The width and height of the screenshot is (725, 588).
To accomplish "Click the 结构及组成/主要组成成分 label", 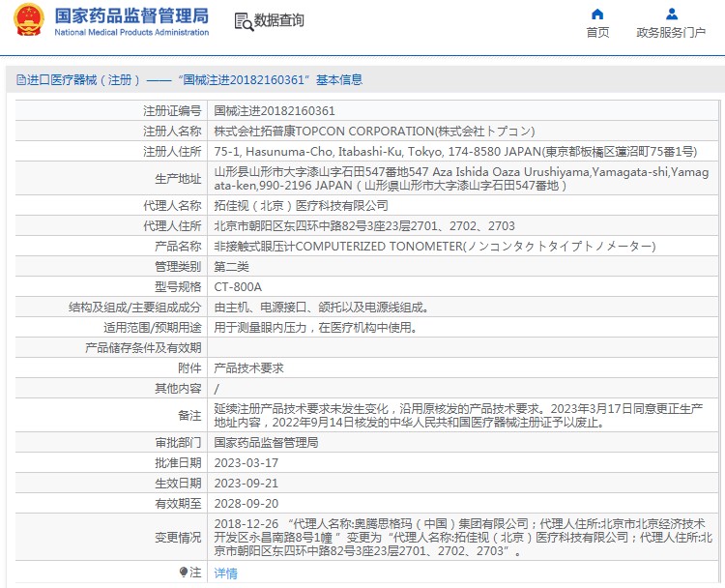I will click(135, 307).
